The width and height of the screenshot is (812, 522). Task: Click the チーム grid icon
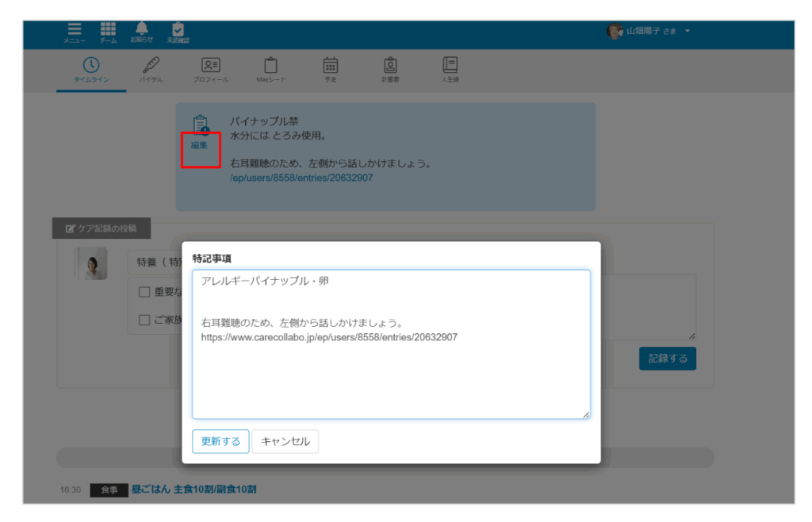tap(108, 31)
